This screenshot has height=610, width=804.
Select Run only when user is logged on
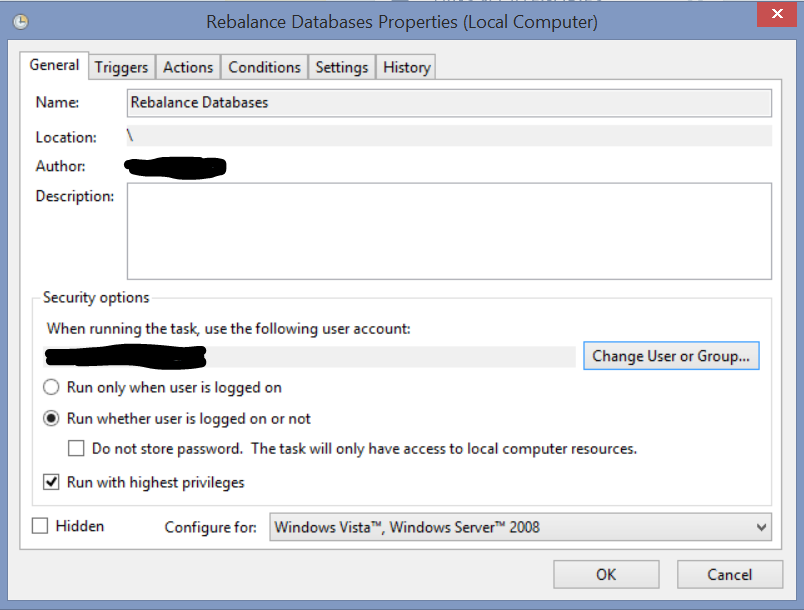coord(51,387)
